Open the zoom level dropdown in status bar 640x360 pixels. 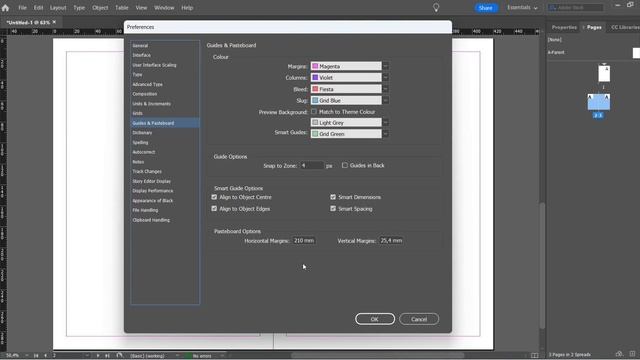click(27, 356)
